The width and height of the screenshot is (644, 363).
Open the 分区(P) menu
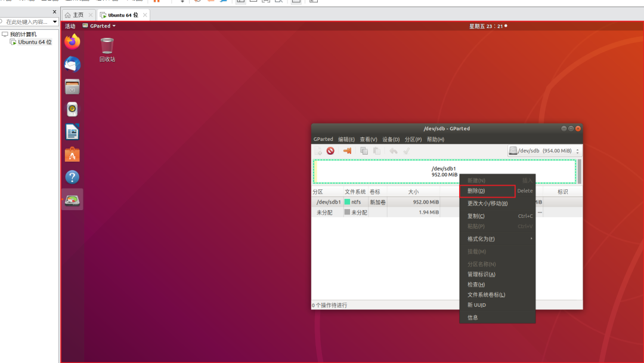tap(413, 139)
